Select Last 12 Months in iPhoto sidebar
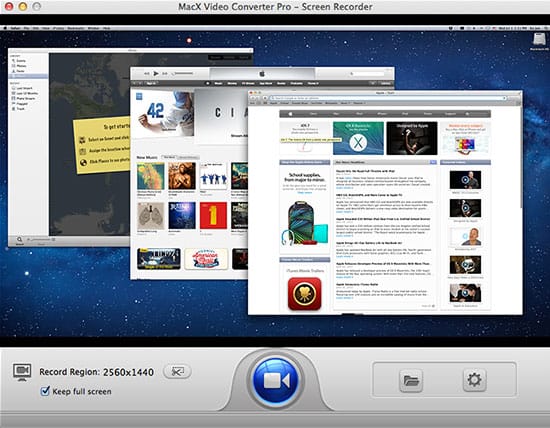Image resolution: width=550 pixels, height=428 pixels. (27, 93)
